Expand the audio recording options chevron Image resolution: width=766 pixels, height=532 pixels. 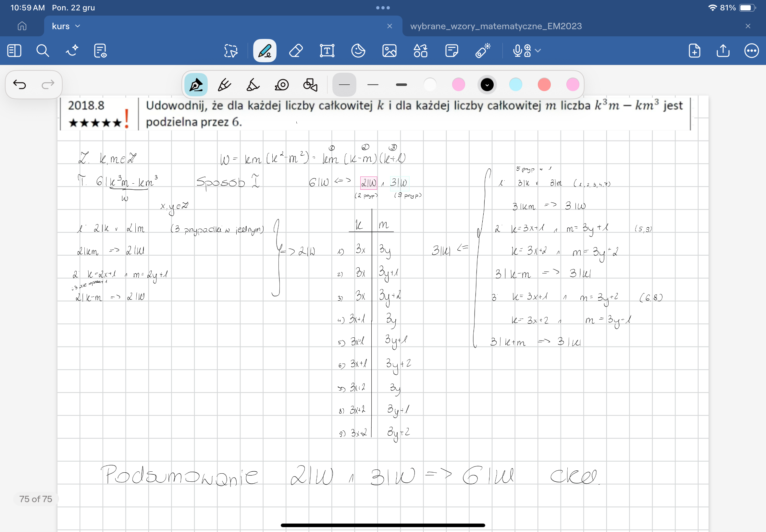(537, 51)
